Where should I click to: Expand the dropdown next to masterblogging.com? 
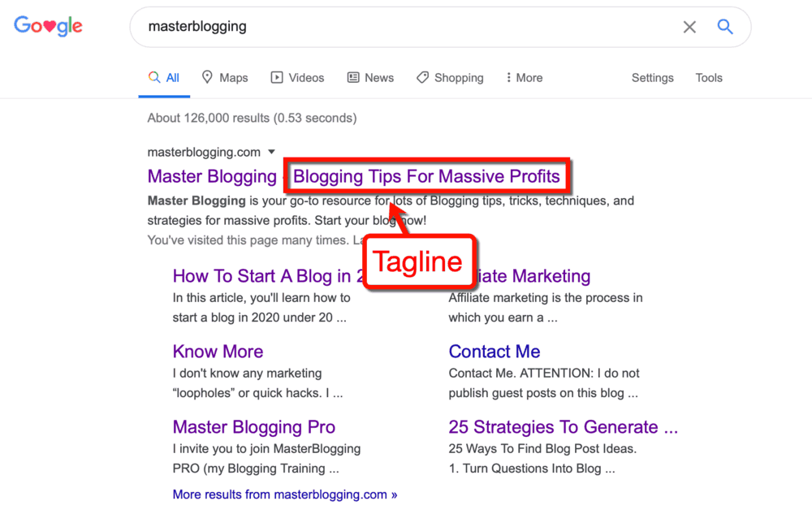point(272,152)
